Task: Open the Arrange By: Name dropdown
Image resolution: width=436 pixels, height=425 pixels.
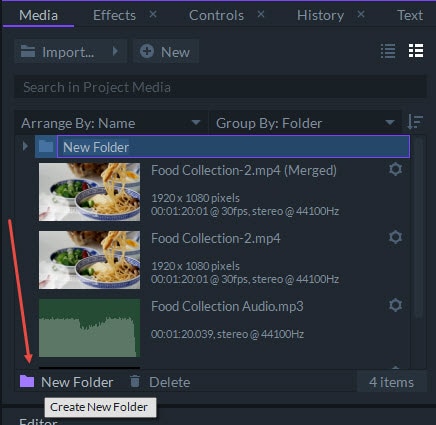Action: [x=111, y=123]
